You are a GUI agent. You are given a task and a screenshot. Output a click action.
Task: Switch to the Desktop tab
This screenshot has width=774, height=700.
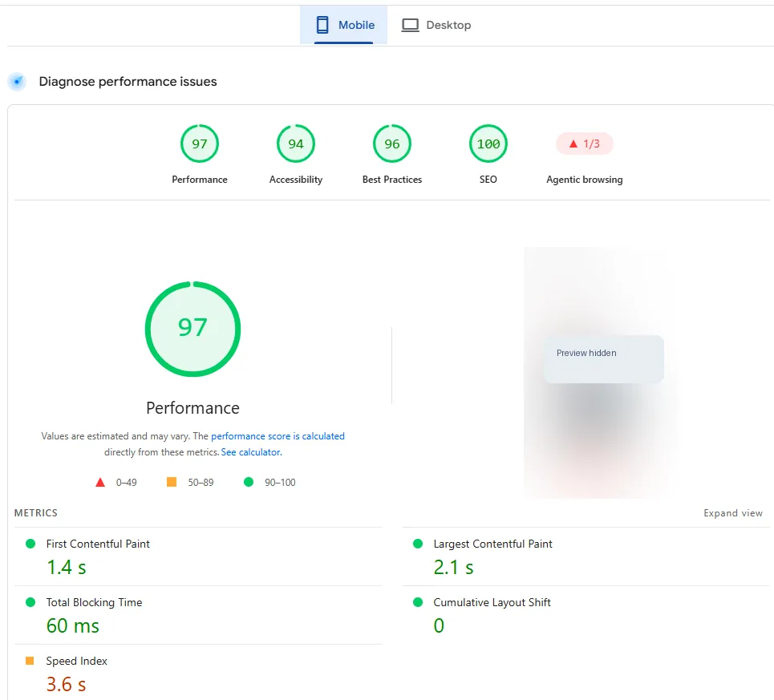tap(436, 25)
